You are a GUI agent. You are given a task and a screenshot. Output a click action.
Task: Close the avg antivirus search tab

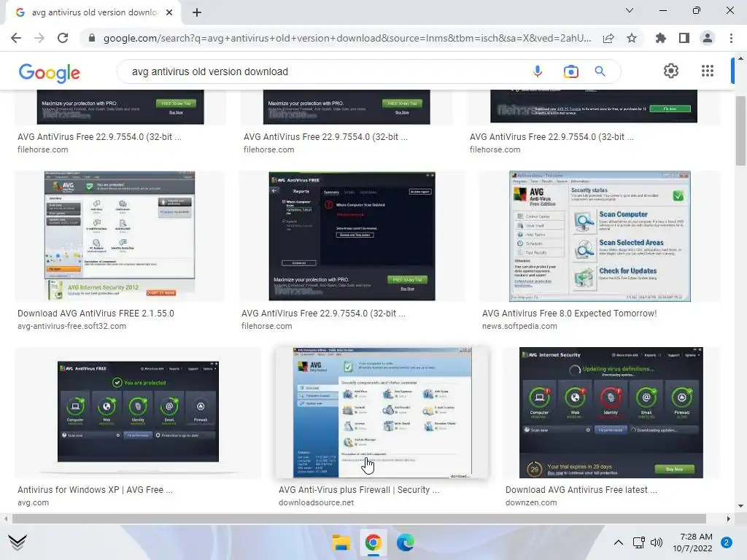[x=169, y=12]
